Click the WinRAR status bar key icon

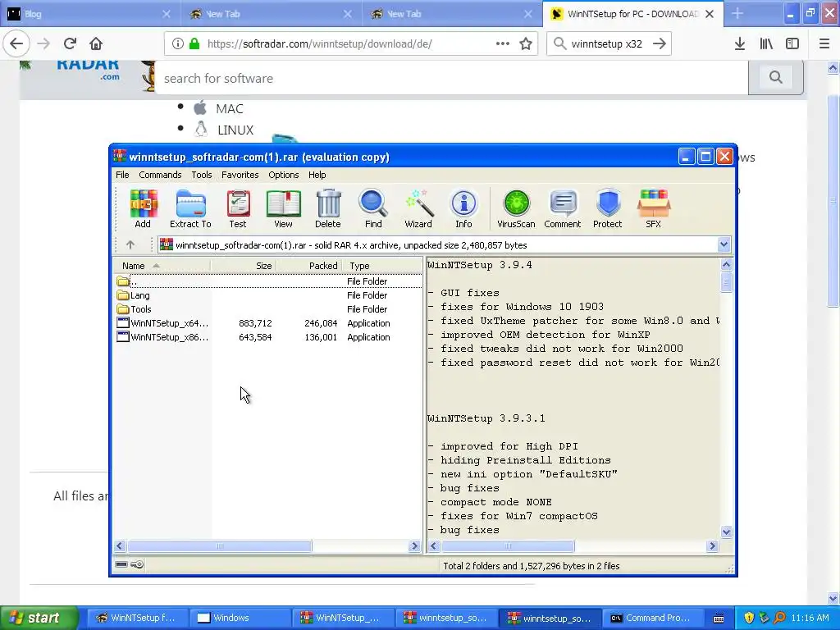pyautogui.click(x=137, y=564)
